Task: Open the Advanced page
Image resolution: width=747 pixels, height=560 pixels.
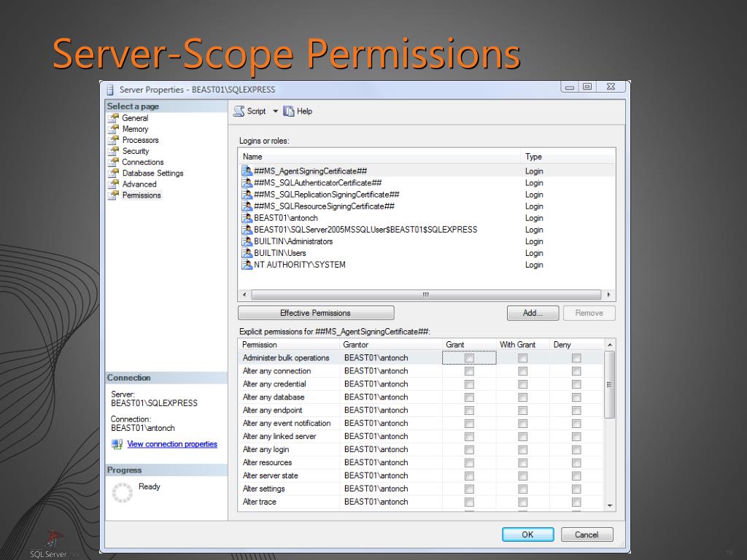Action: [x=139, y=184]
